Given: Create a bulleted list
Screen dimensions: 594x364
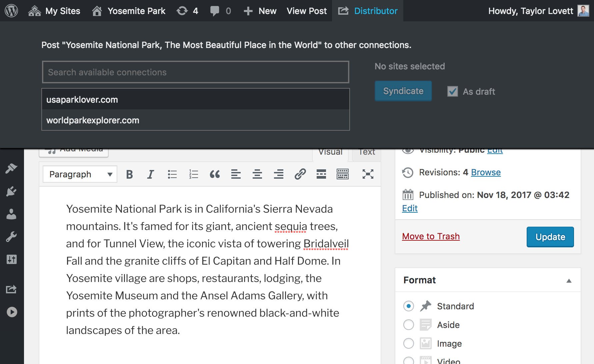Looking at the screenshot, I should 172,174.
